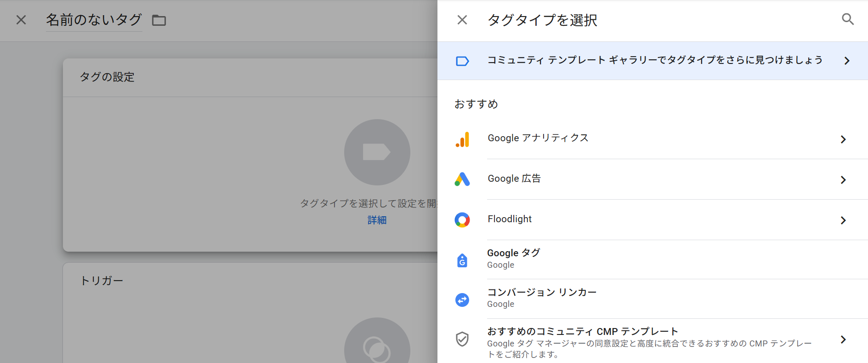Click the shield icon for CMP templates
Image resolution: width=868 pixels, height=363 pixels.
(462, 339)
